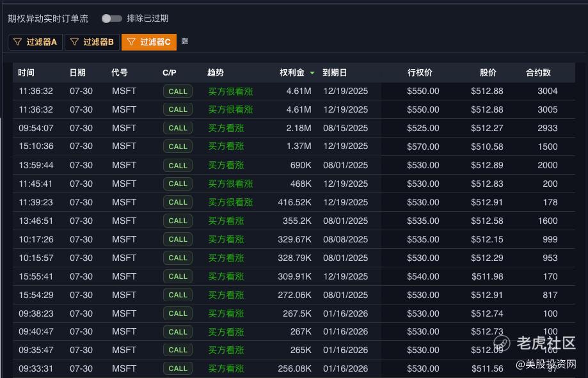The height and width of the screenshot is (378, 588).
Task: Click the $570.00 strike price cell
Action: [x=423, y=146]
